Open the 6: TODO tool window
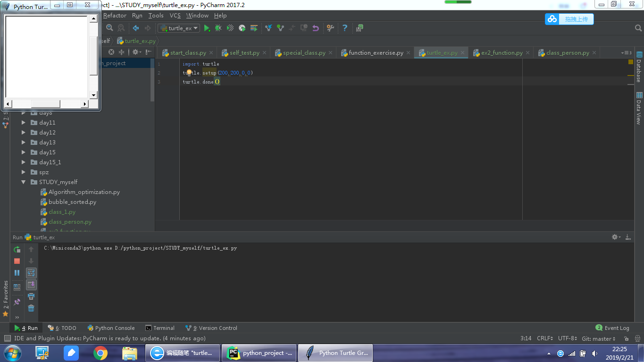 [x=62, y=328]
